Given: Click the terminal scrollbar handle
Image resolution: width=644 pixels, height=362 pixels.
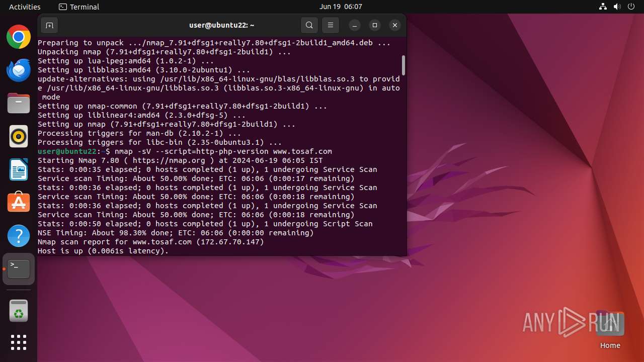Looking at the screenshot, I should click(404, 65).
